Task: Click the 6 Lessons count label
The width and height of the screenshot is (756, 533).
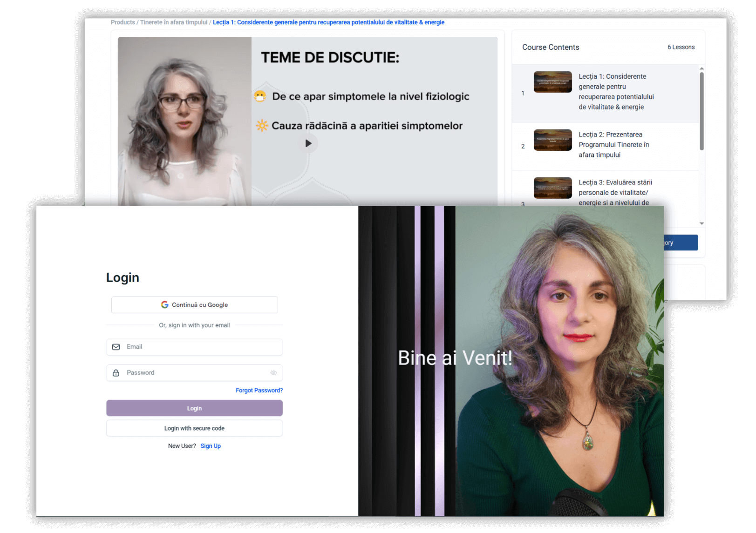Action: 681,47
